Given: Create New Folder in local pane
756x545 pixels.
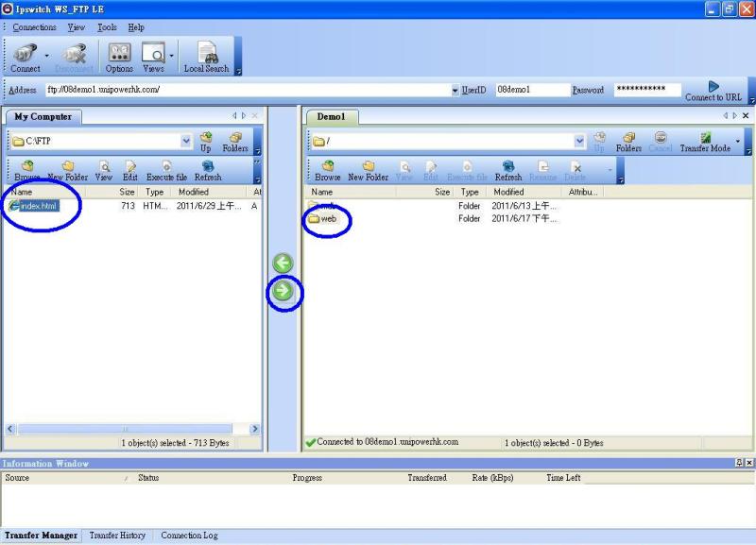Looking at the screenshot, I should click(68, 172).
